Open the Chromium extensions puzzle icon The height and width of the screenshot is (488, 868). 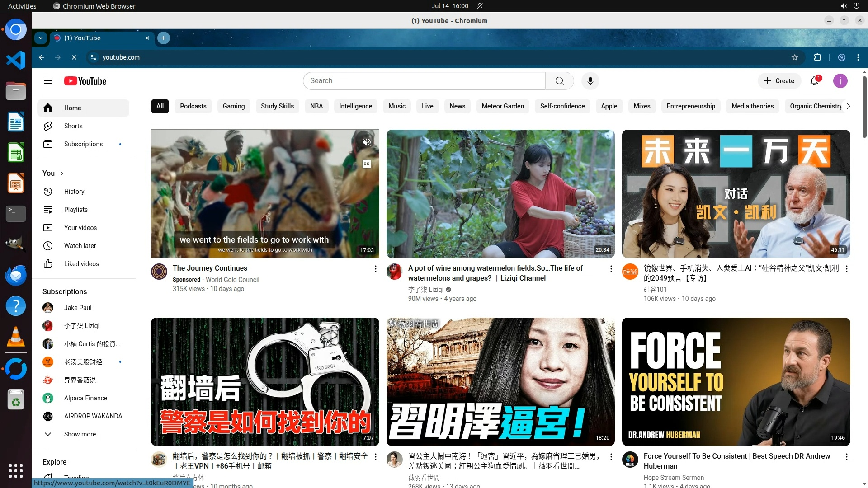(817, 57)
